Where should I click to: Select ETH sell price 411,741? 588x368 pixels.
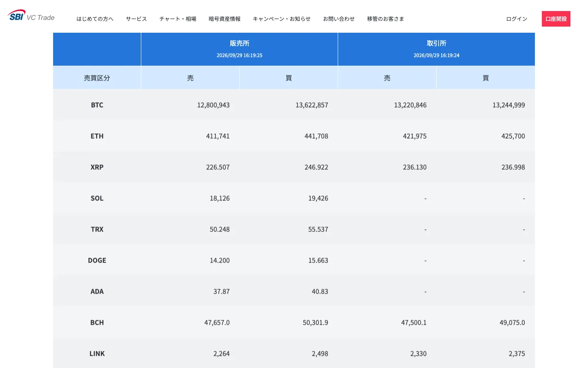tap(218, 136)
